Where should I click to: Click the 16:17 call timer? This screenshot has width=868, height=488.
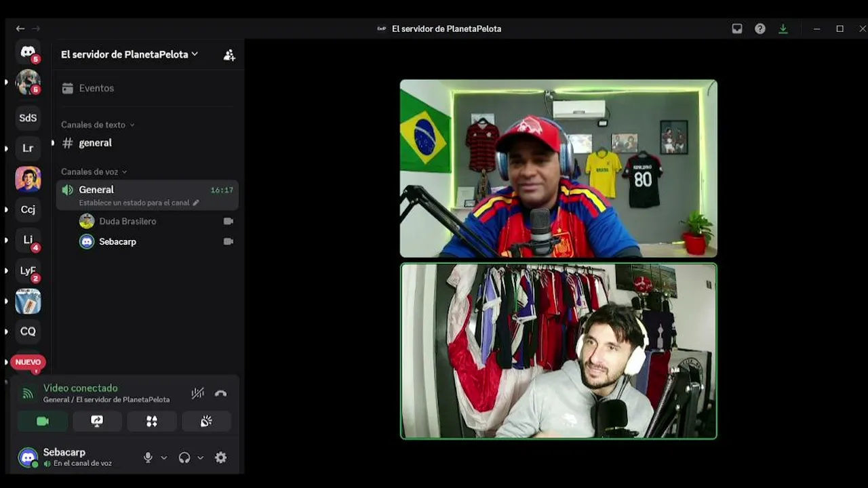[x=222, y=190]
